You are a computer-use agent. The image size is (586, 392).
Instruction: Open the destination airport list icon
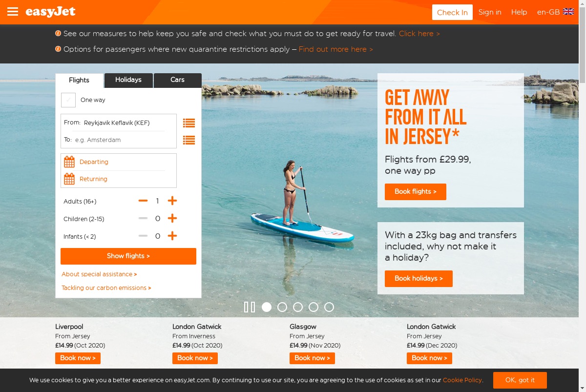pos(189,140)
